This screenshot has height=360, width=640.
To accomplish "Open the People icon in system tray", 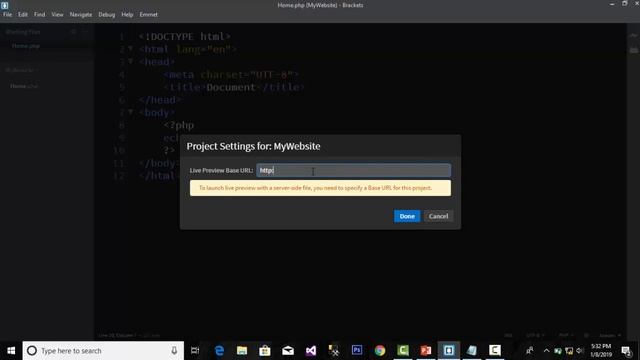I will 530,351.
